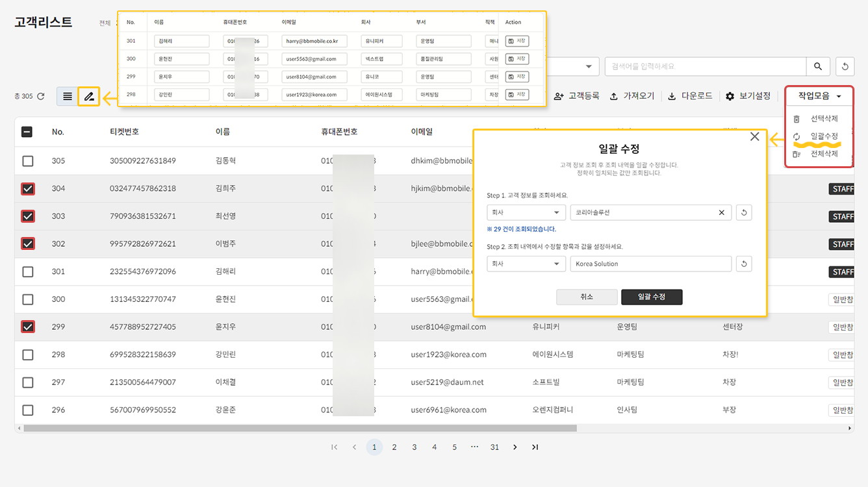Reset Step 1 lookup field
Screen dimensions: 868x487
[x=743, y=212]
